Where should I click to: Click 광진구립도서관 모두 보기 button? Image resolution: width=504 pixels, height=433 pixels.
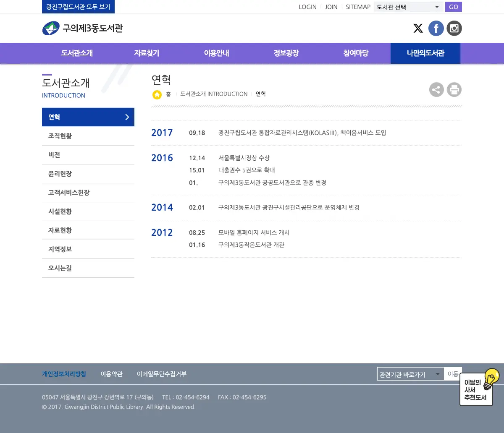coord(78,7)
